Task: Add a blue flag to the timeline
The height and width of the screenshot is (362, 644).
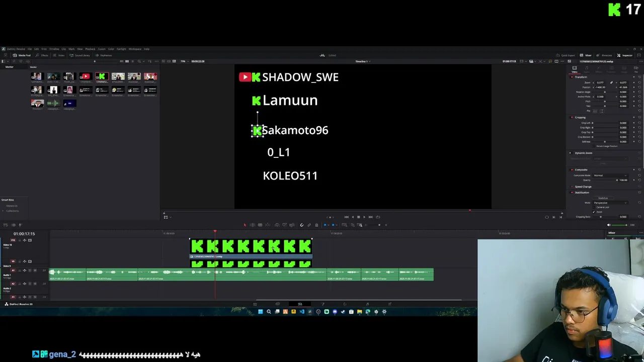Action: [325, 225]
